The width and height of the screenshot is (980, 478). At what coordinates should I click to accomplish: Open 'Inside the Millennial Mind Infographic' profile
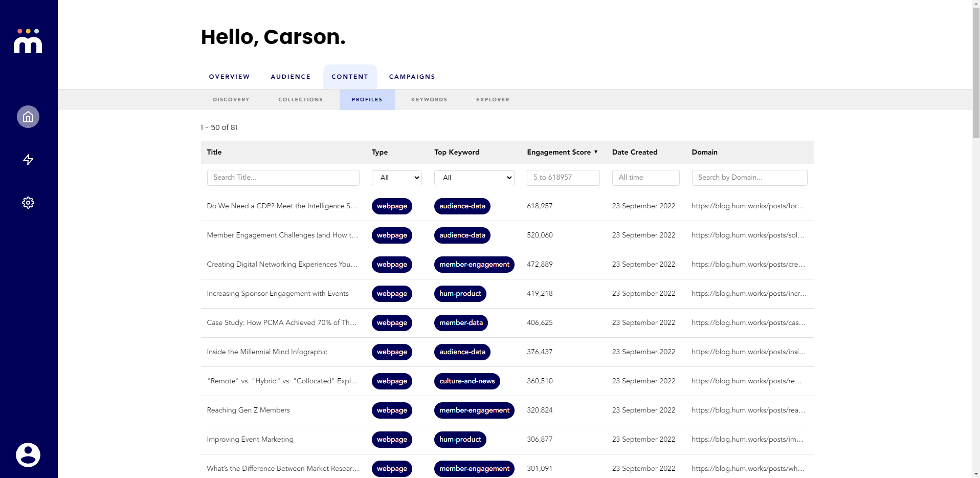point(267,352)
